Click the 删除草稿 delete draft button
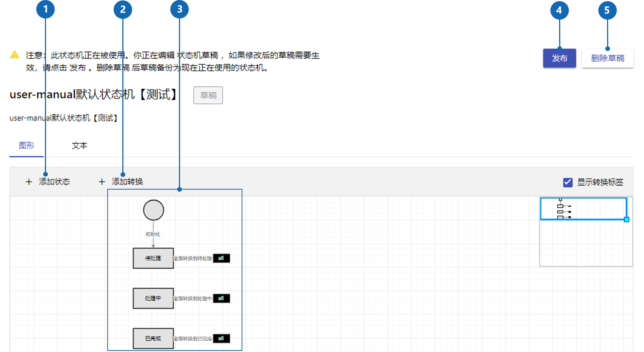This screenshot has width=644, height=352. [x=607, y=58]
